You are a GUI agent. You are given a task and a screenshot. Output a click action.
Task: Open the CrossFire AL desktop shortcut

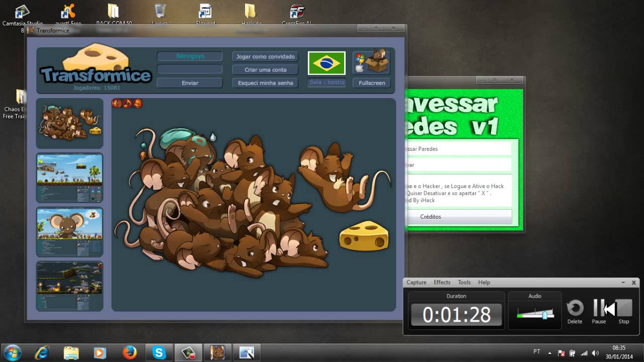pyautogui.click(x=297, y=15)
